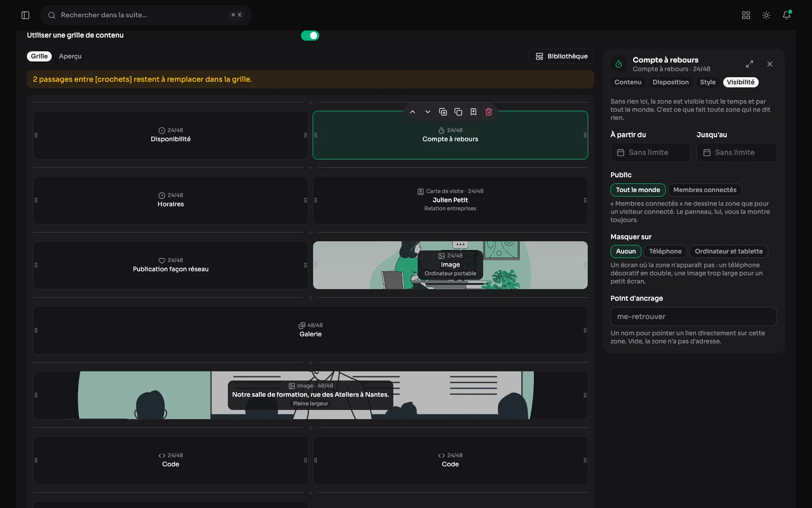Select Aucun under Masquer sur

coord(626,251)
